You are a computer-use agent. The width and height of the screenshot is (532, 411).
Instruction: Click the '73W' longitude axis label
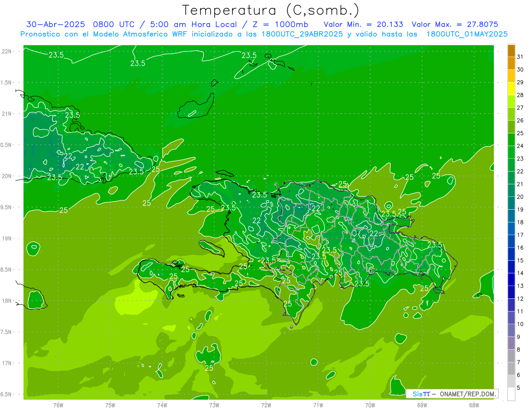click(x=214, y=405)
